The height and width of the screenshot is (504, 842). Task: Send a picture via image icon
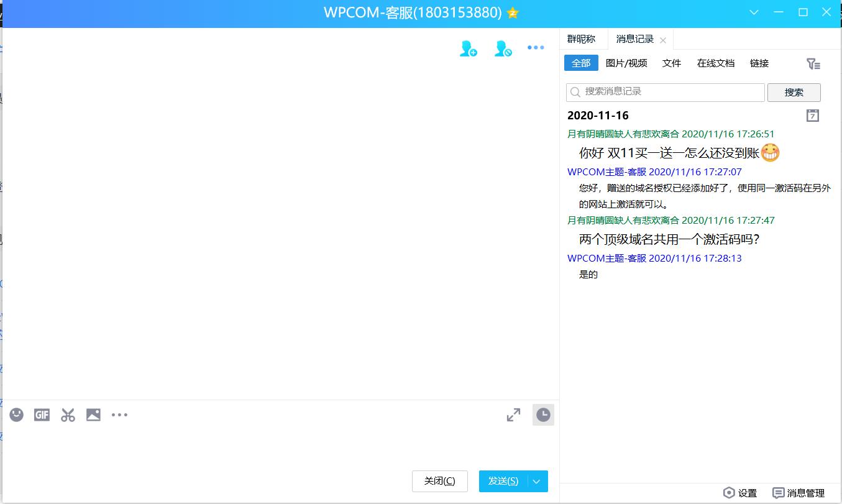pyautogui.click(x=93, y=415)
